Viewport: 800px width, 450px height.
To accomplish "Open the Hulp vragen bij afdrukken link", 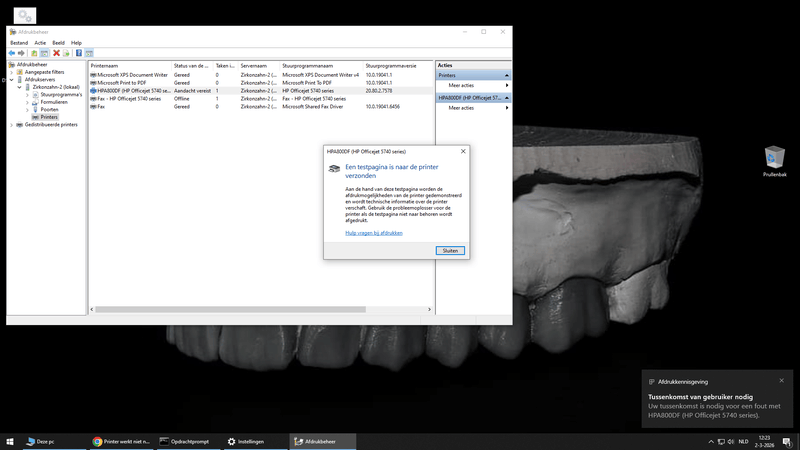I will pyautogui.click(x=374, y=233).
